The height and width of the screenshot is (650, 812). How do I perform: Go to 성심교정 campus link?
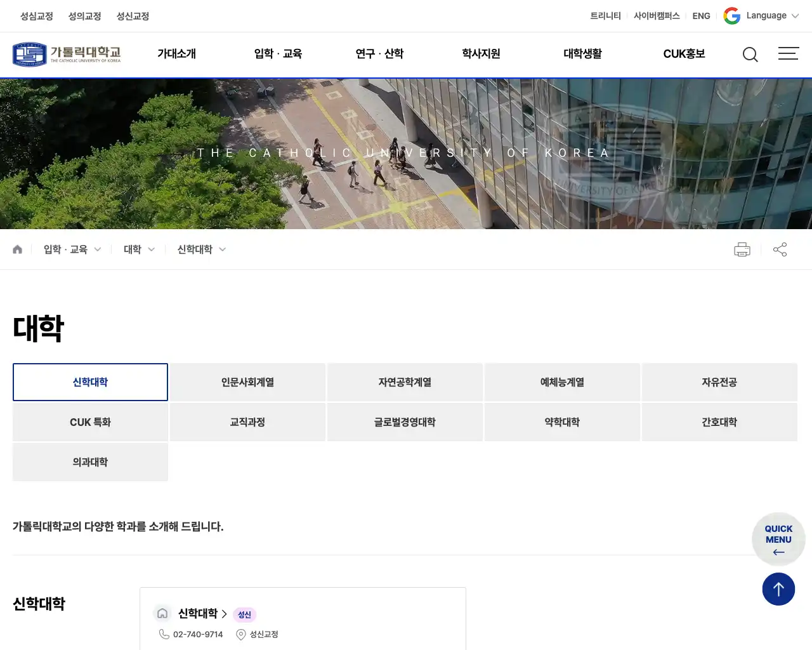pos(36,16)
